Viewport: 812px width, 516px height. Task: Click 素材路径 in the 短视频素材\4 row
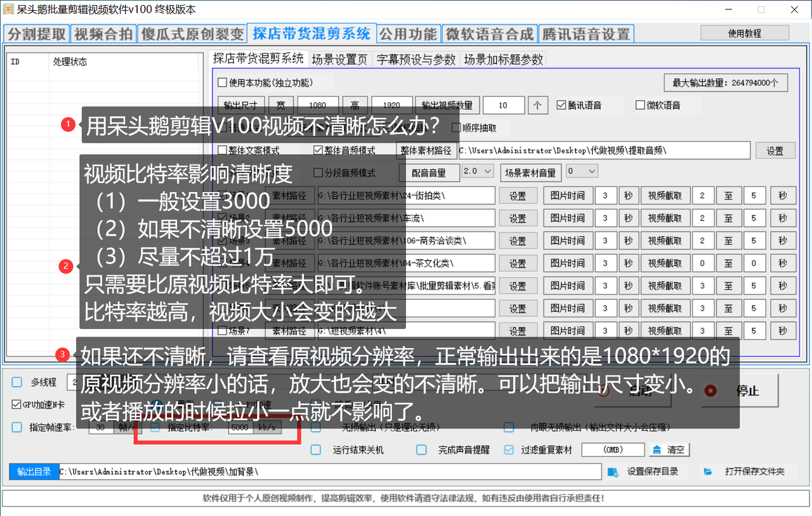coord(289,331)
